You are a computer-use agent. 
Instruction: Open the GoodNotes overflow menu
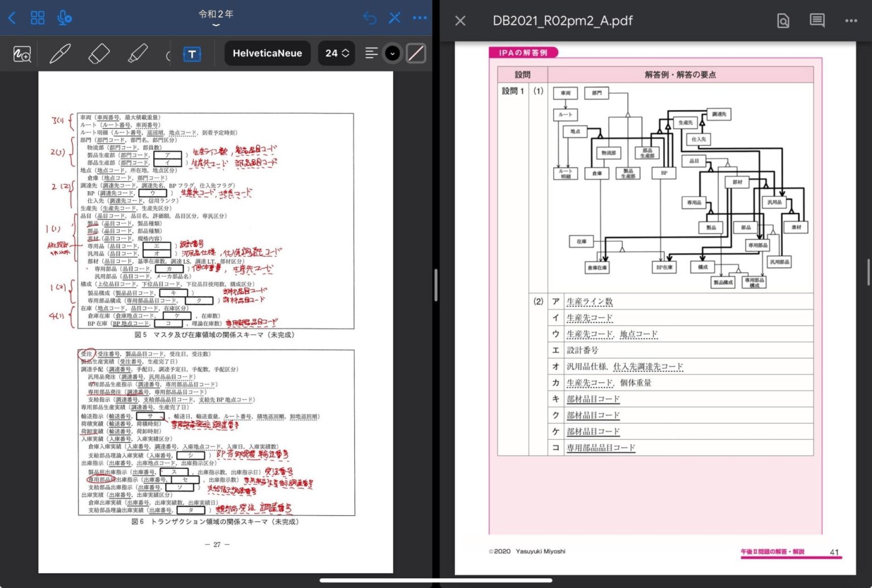420,18
